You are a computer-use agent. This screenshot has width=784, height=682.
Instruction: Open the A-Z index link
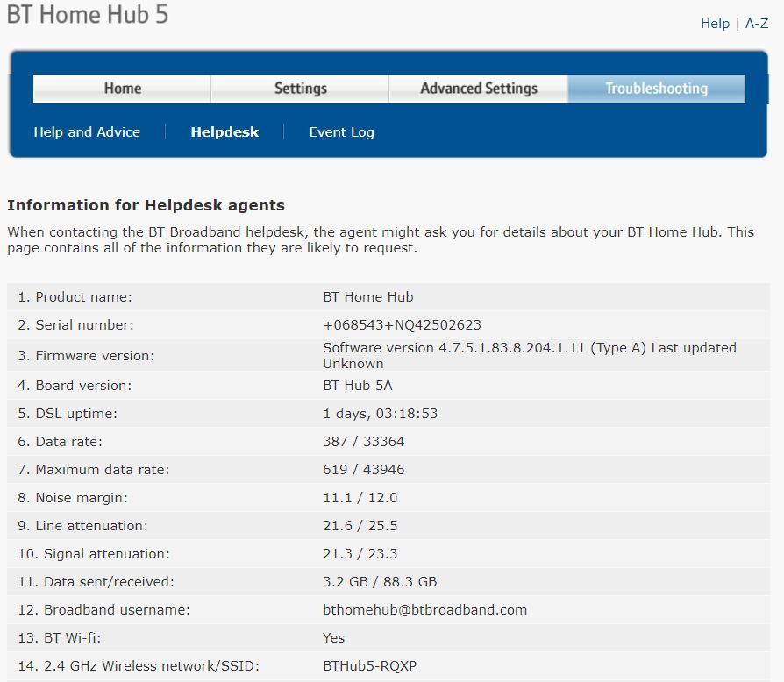(x=757, y=24)
